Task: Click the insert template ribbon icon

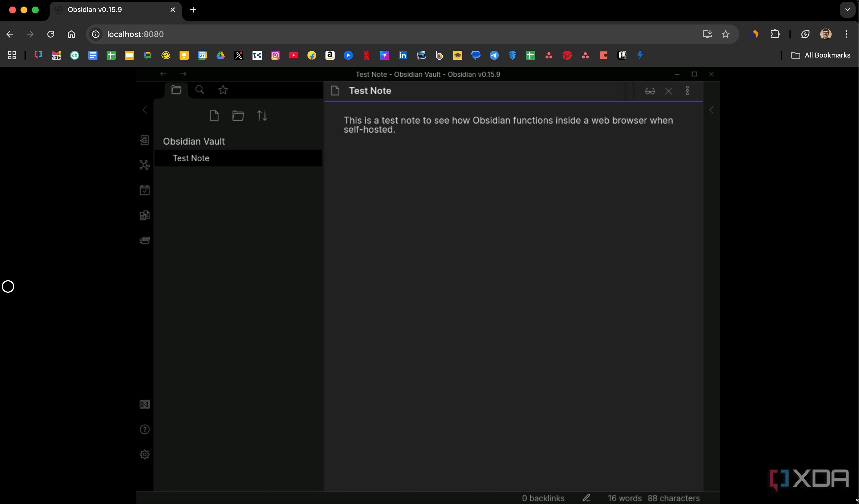Action: tap(144, 215)
